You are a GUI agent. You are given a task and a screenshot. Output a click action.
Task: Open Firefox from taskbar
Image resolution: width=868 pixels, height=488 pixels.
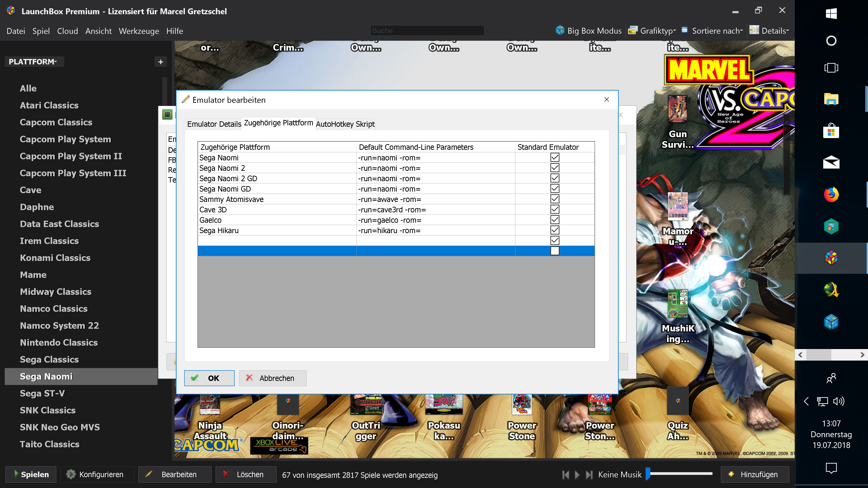(831, 194)
